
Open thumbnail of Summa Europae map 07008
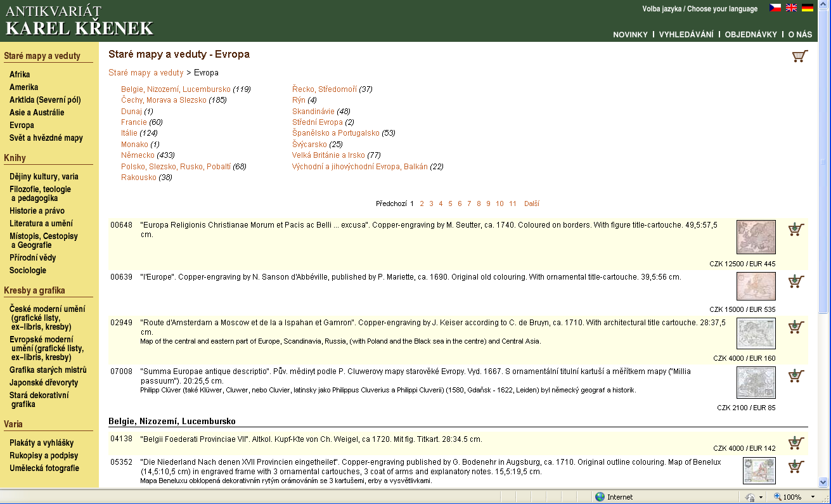pyautogui.click(x=756, y=383)
